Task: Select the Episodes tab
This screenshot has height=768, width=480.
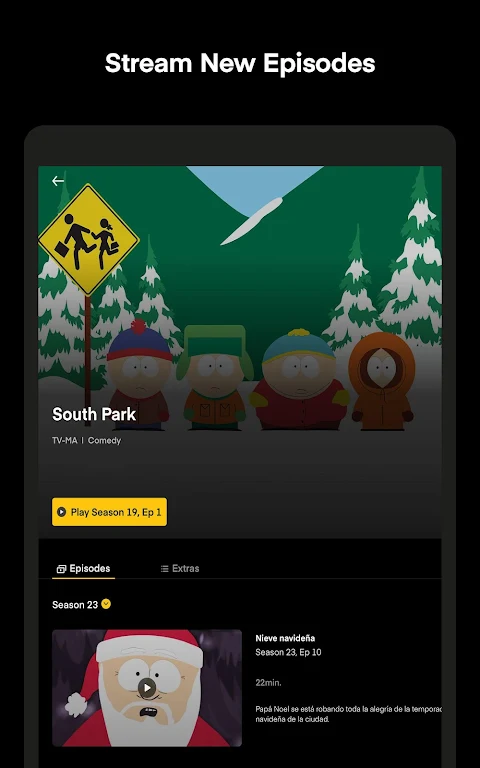Action: click(x=84, y=569)
